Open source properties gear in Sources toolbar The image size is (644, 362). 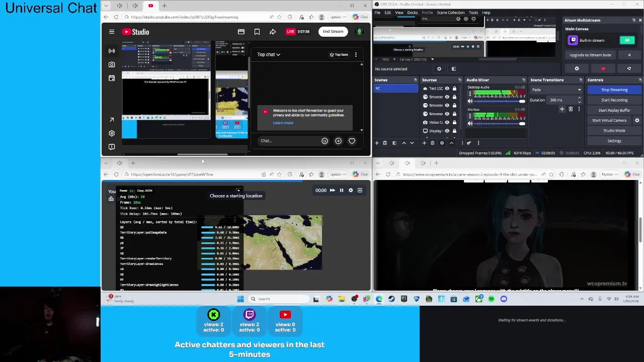coord(442,143)
